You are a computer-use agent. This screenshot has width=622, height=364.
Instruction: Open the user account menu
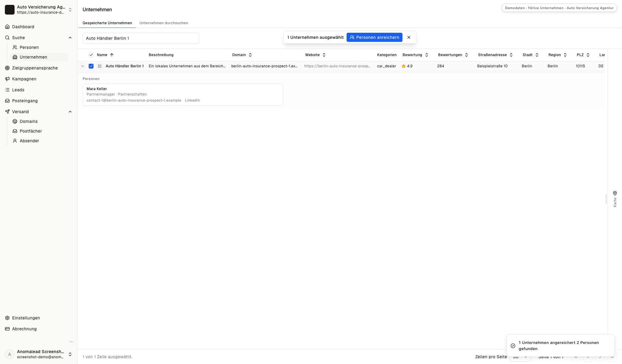click(x=39, y=354)
